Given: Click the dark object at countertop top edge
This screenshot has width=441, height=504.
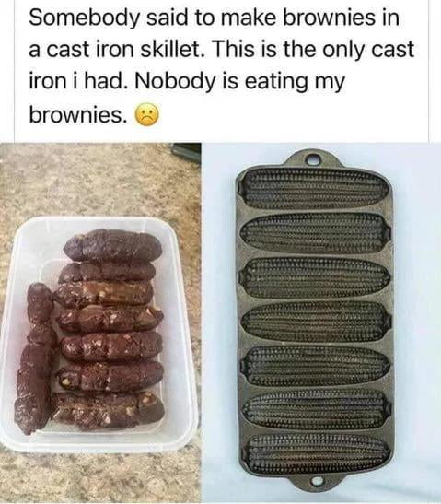Looking at the screenshot, I should pyautogui.click(x=186, y=151).
